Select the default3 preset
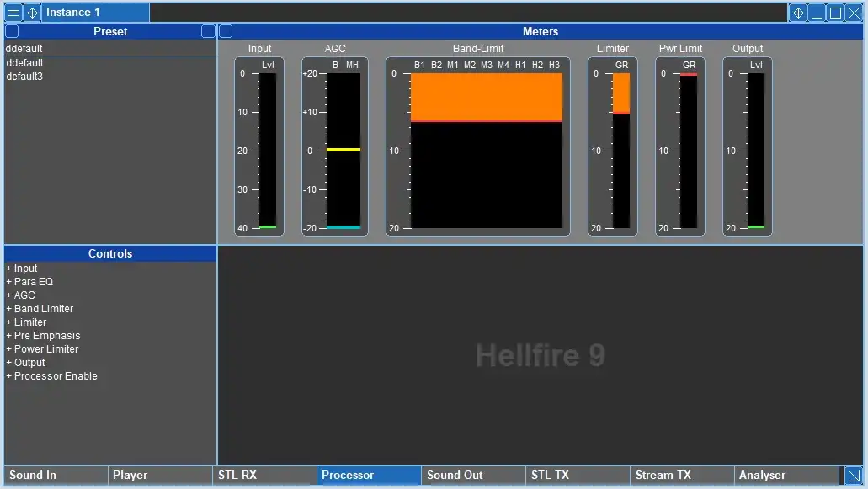Screen dimensions: 868x489 25,76
